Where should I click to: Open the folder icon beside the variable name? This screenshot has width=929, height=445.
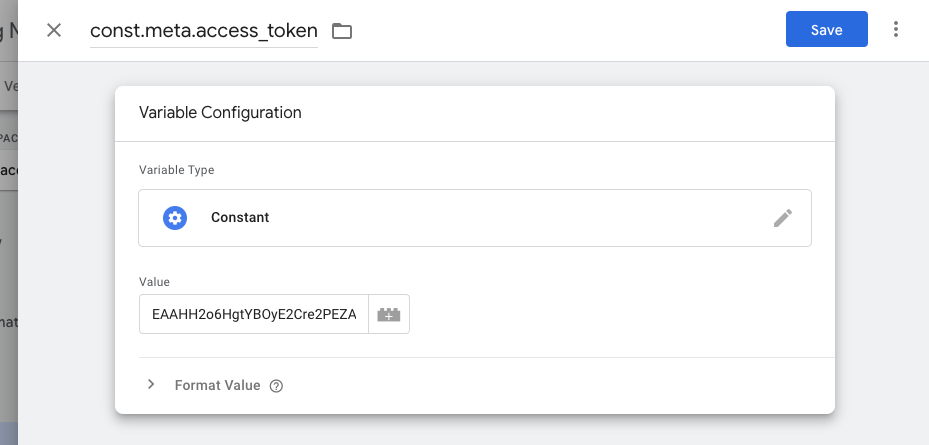(x=342, y=31)
